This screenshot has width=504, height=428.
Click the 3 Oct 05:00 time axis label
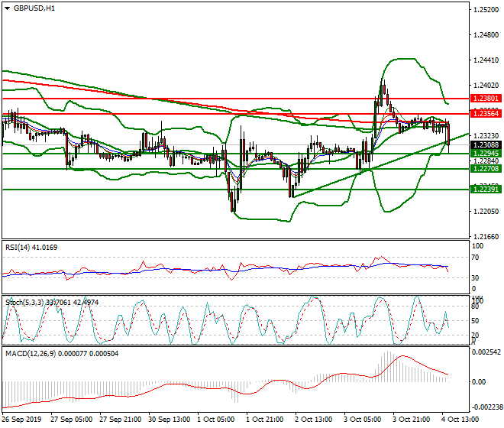(x=362, y=420)
